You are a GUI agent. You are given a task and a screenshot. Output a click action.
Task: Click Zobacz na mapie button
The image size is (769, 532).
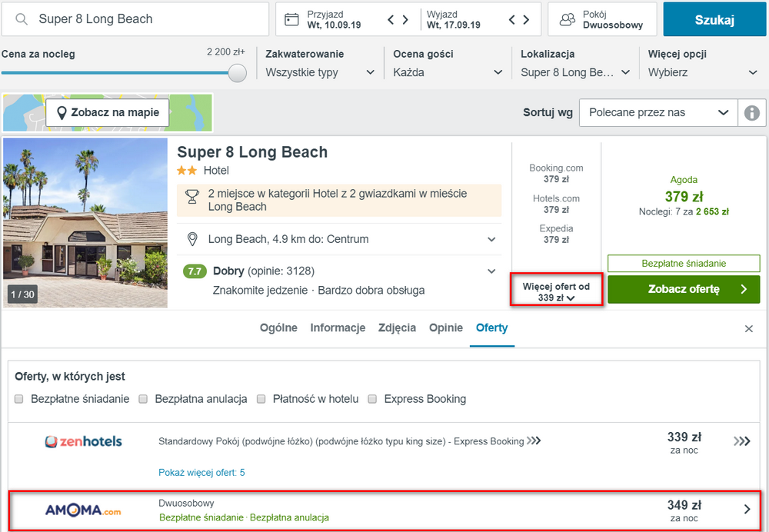coord(108,113)
